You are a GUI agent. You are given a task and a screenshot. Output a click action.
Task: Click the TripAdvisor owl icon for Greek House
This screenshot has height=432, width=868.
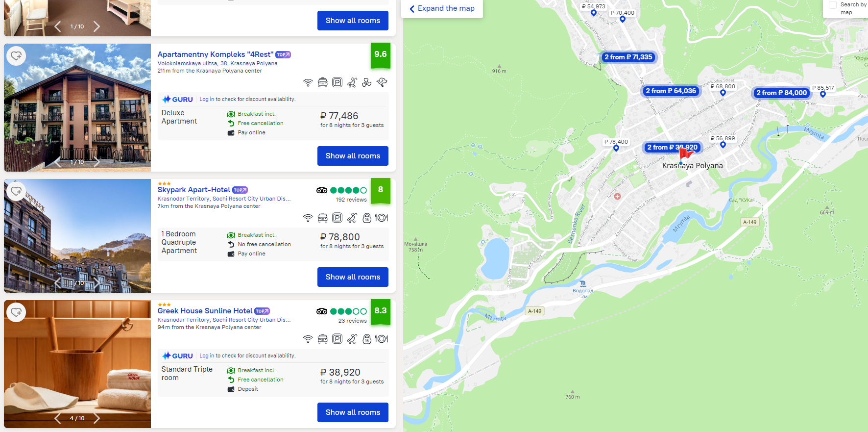tap(322, 311)
